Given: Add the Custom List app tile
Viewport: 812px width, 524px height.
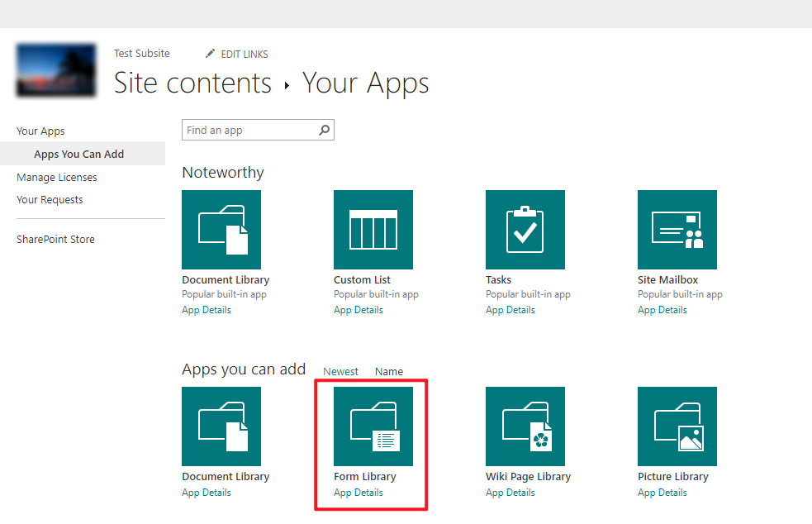Looking at the screenshot, I should point(373,230).
